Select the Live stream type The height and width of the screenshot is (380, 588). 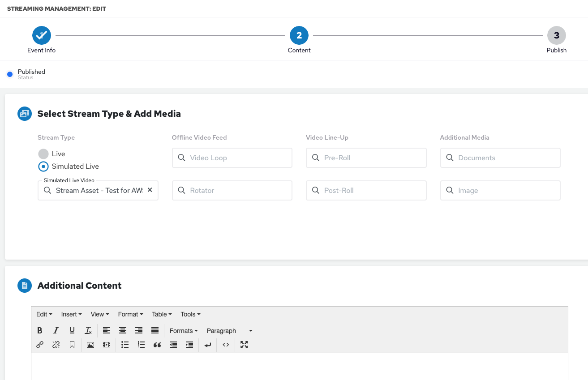click(43, 154)
